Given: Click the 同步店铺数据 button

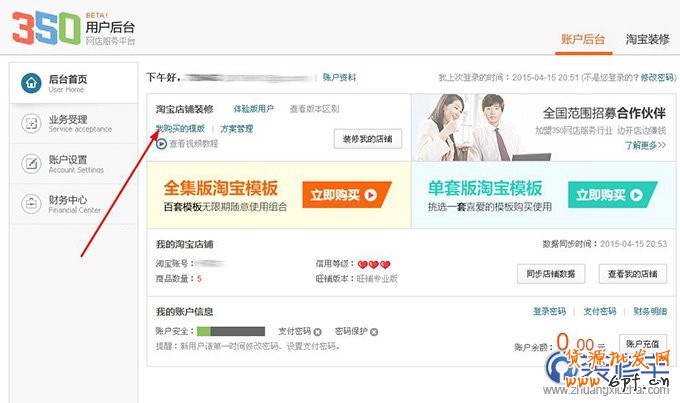Looking at the screenshot, I should coord(551,274).
